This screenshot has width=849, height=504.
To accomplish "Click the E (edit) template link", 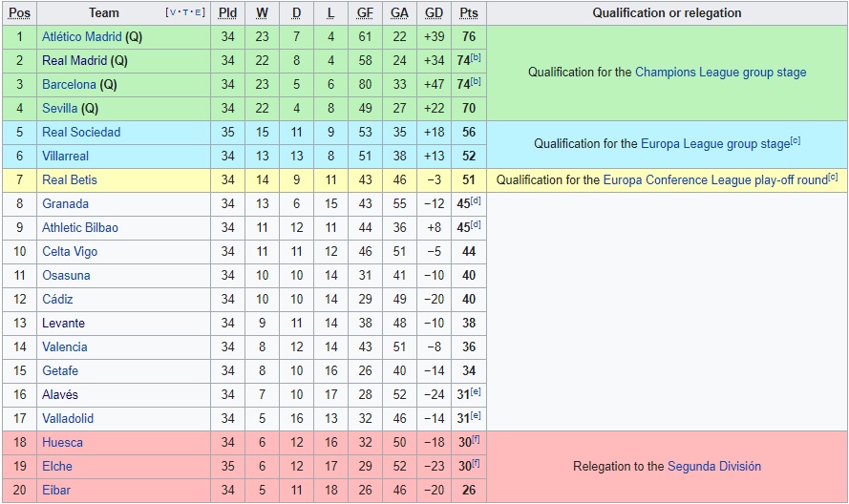I will coord(199,12).
